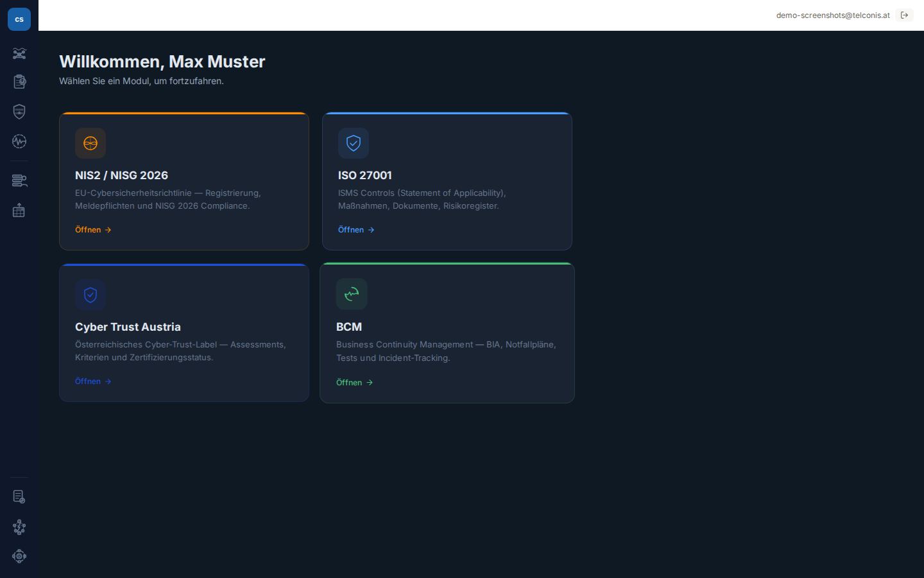Open the clipboard checklist sidebar icon
924x578 pixels.
click(x=19, y=82)
